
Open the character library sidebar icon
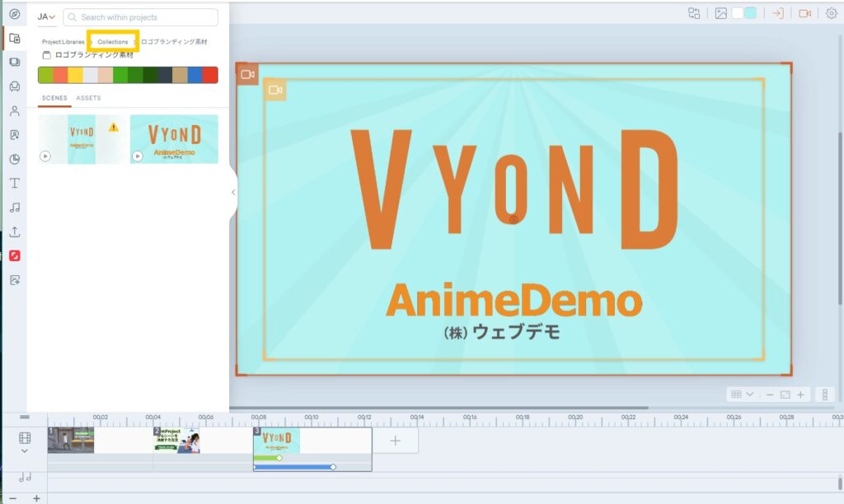(15, 111)
